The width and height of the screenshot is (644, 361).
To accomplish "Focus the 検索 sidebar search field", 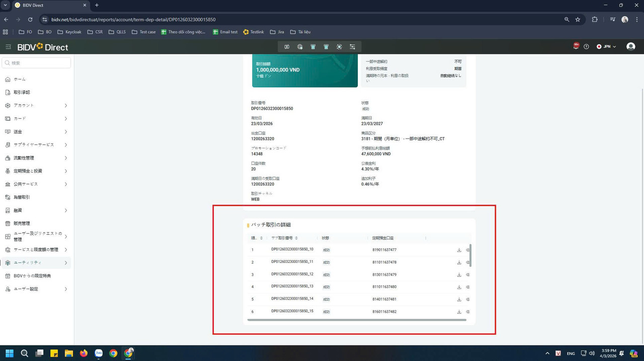I will 37,63.
